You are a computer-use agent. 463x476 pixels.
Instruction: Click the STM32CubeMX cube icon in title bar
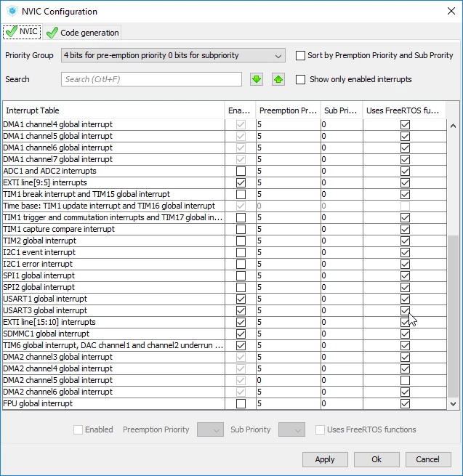[x=12, y=11]
